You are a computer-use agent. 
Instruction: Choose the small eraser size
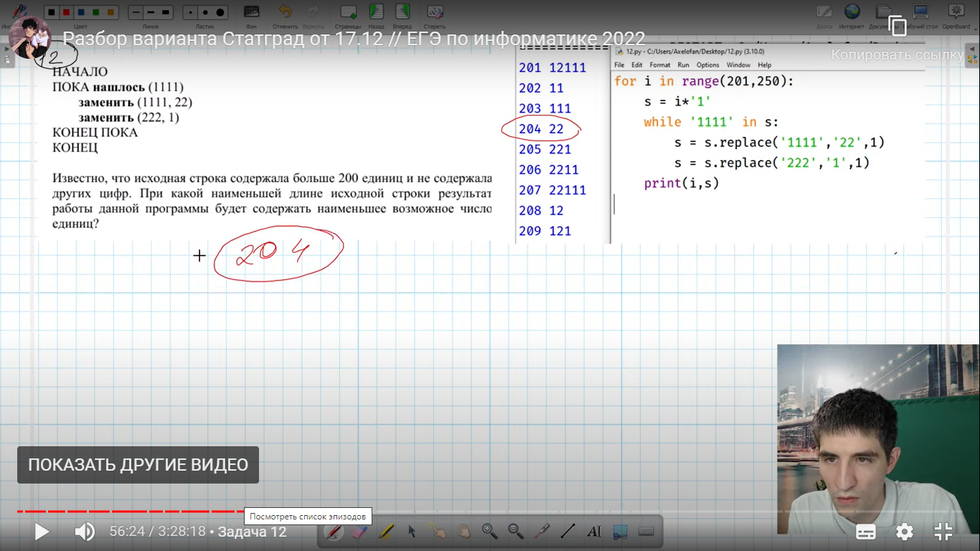[x=190, y=12]
